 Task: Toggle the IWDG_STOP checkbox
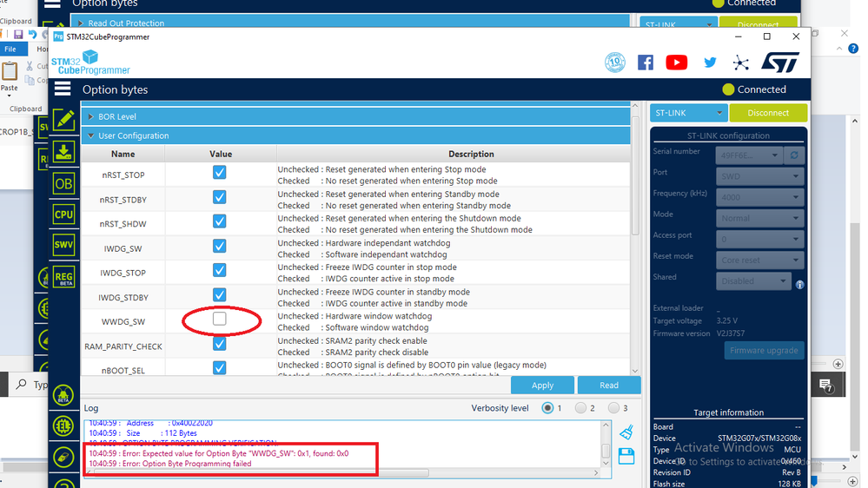click(x=219, y=270)
